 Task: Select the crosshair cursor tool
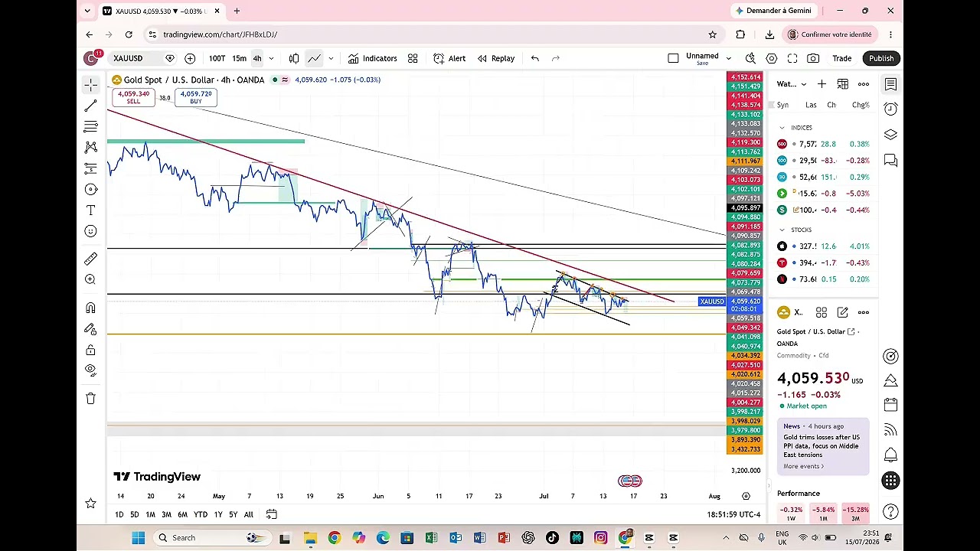(90, 84)
